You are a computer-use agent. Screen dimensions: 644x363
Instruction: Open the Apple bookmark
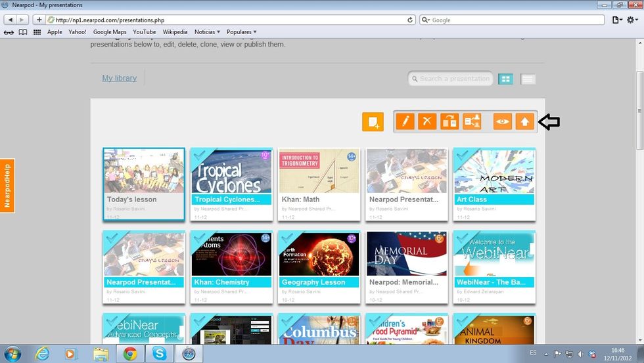tap(55, 32)
